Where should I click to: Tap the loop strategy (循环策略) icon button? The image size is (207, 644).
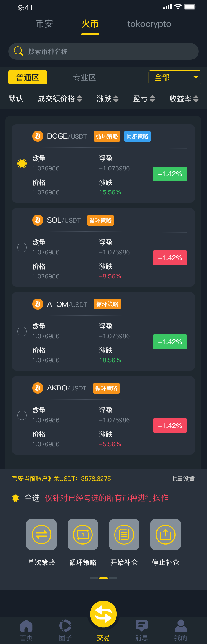83,534
